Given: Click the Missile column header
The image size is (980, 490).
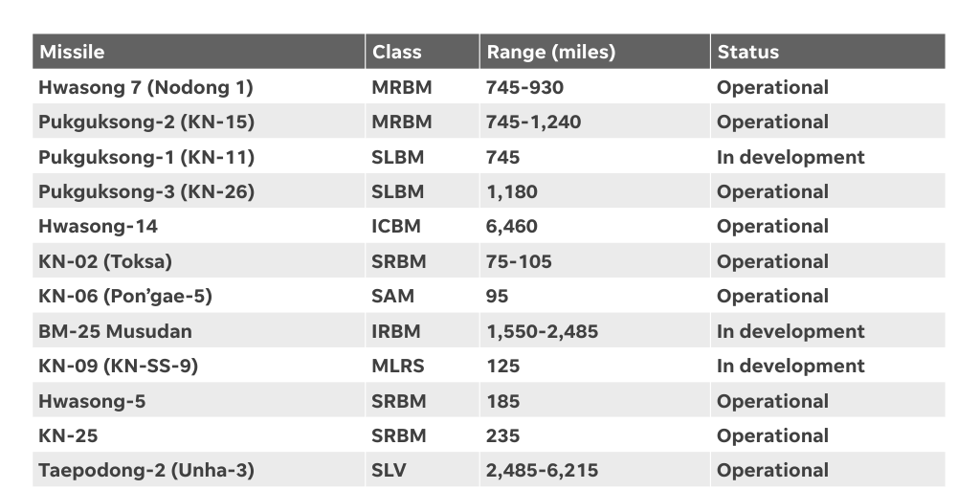Looking at the screenshot, I should click(x=72, y=52).
